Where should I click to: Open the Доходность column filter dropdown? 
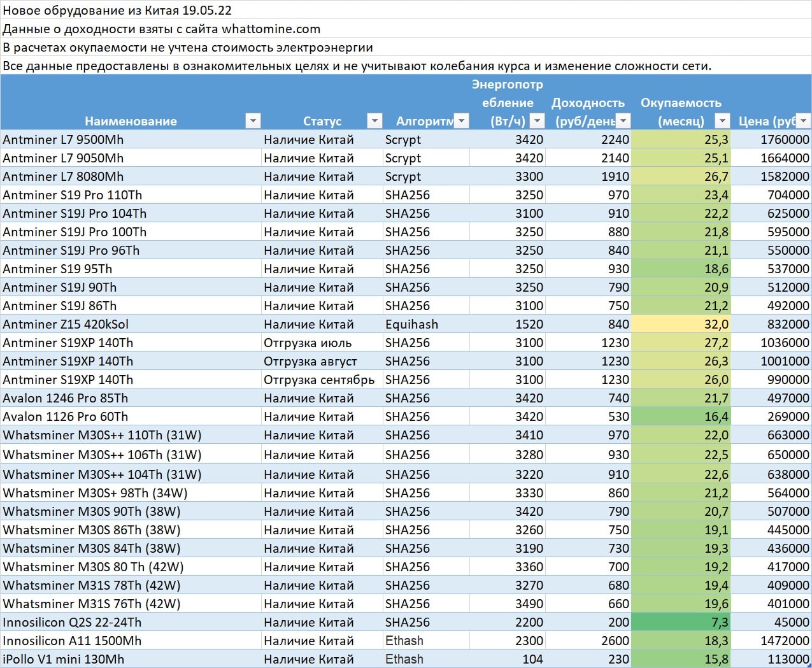623,120
